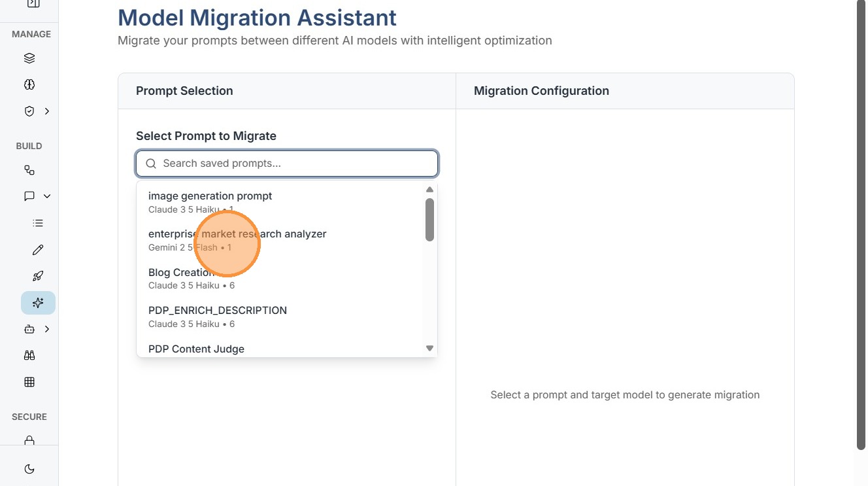Viewport: 868px width, 486px height.
Task: Click the lock icon under Secure
Action: click(x=29, y=441)
